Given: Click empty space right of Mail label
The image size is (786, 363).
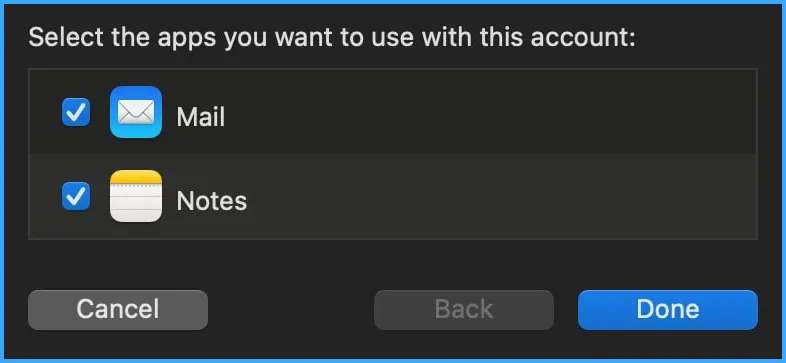Looking at the screenshot, I should (491, 112).
